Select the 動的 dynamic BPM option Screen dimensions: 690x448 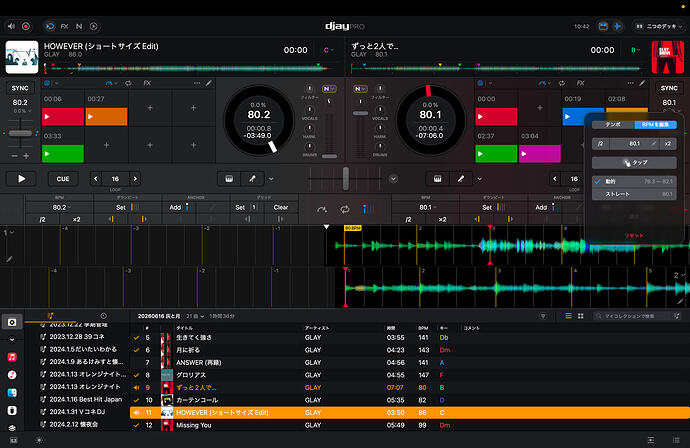pyautogui.click(x=634, y=181)
